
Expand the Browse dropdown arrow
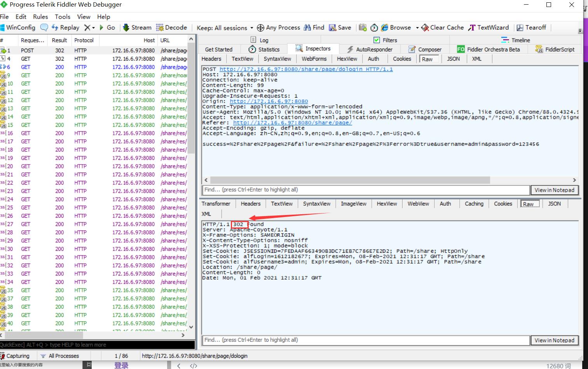click(417, 28)
